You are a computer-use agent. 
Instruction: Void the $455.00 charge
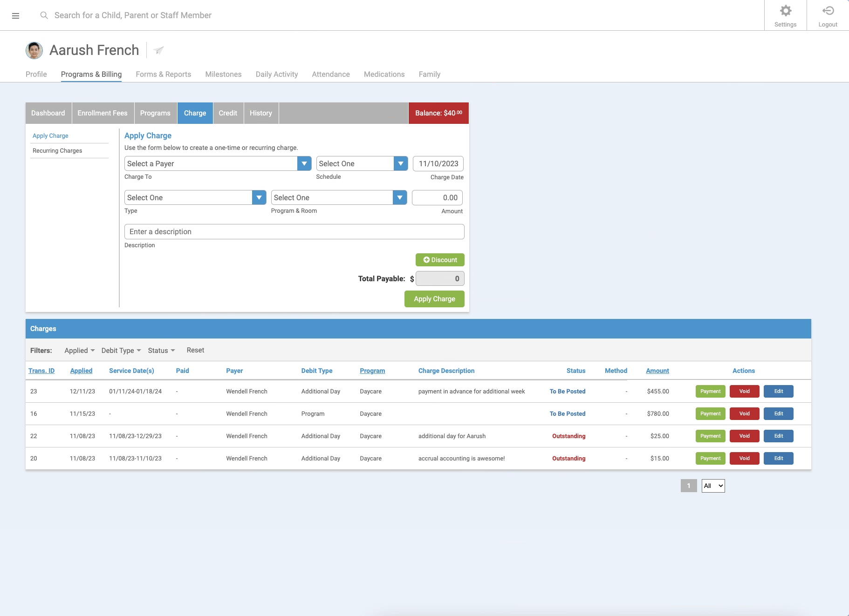[x=744, y=392]
